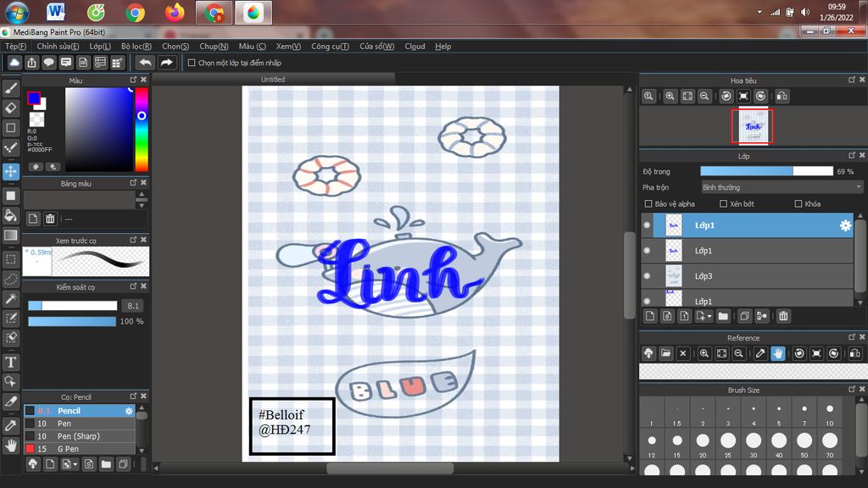Select the Bucket fill tool

point(10,215)
